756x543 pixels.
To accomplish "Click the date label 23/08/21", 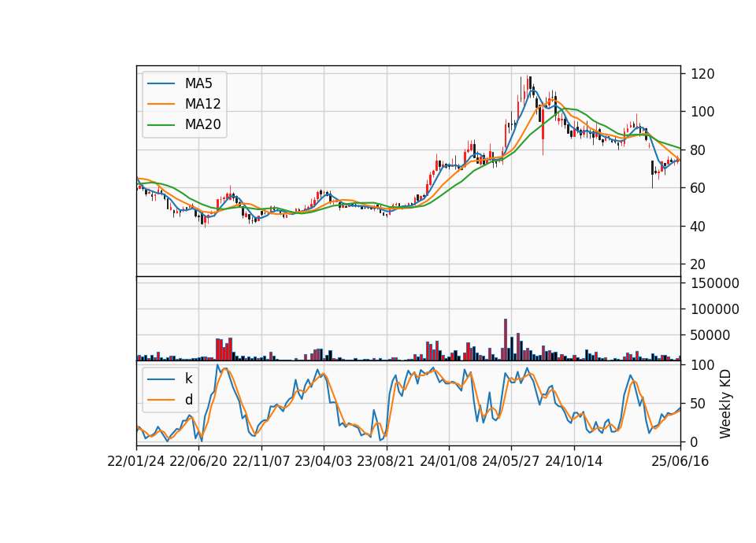I will tap(386, 461).
